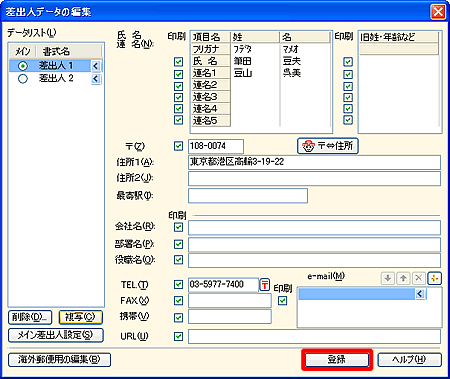
Task: Toggle TEL print checkbox
Action: (x=178, y=284)
